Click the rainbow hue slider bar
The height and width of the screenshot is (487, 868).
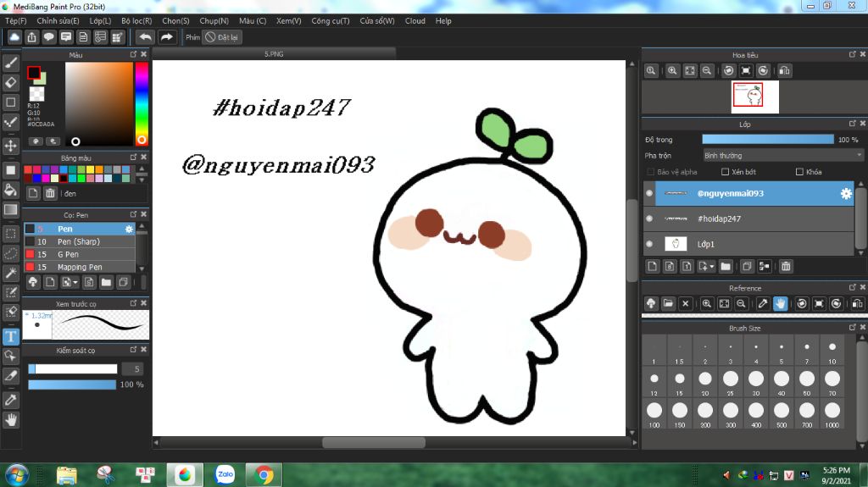(x=142, y=103)
